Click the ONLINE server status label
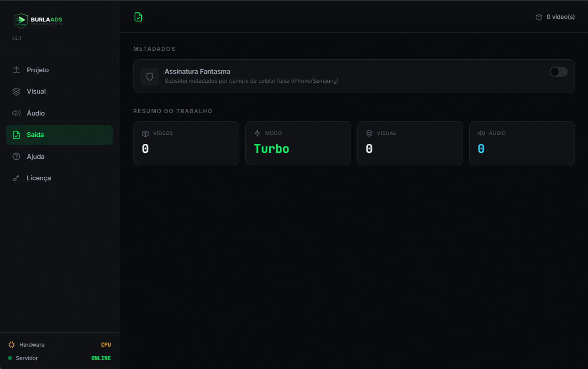This screenshot has width=588, height=369. click(x=101, y=358)
